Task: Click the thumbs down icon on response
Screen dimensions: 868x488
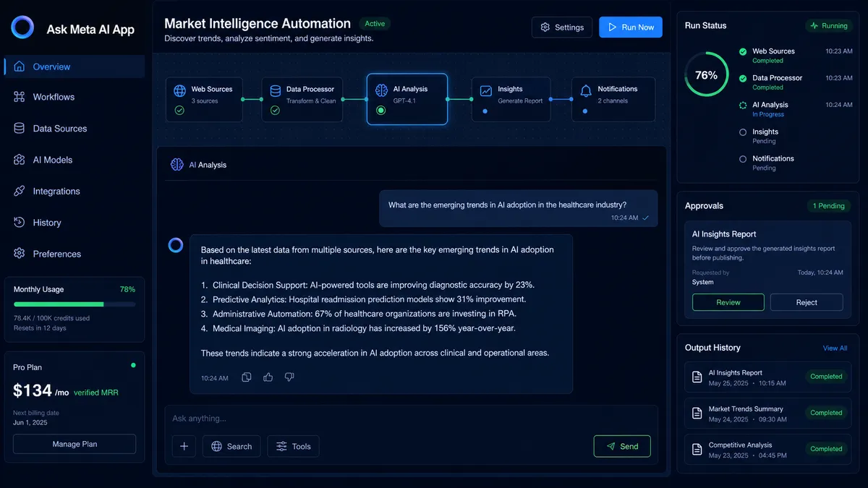Action: (x=289, y=377)
